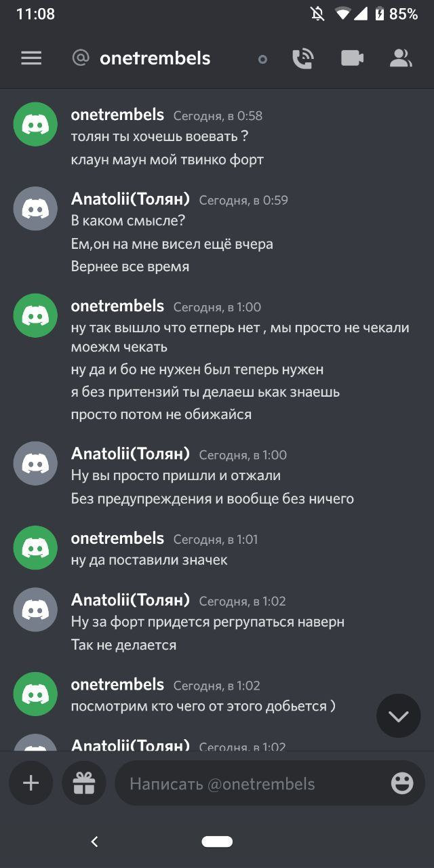Start a video call
This screenshot has width=434, height=868.
[x=352, y=58]
